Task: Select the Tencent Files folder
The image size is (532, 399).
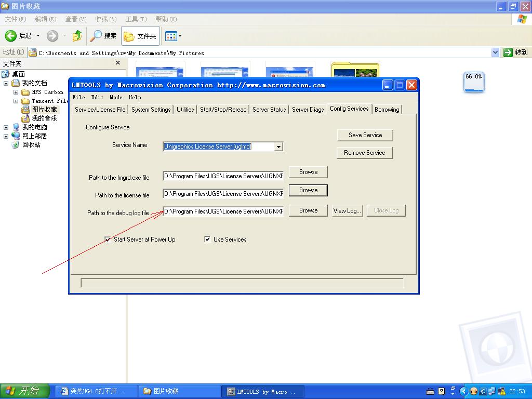Action: tap(50, 101)
